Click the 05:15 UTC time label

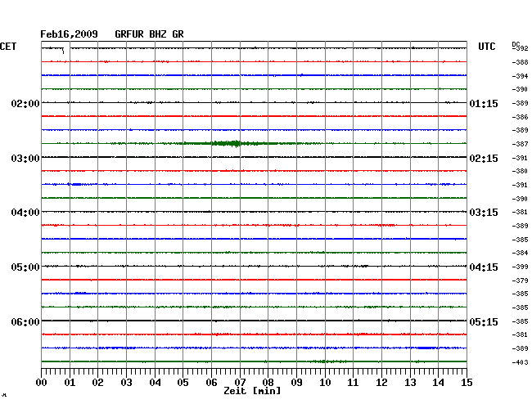pyautogui.click(x=484, y=321)
